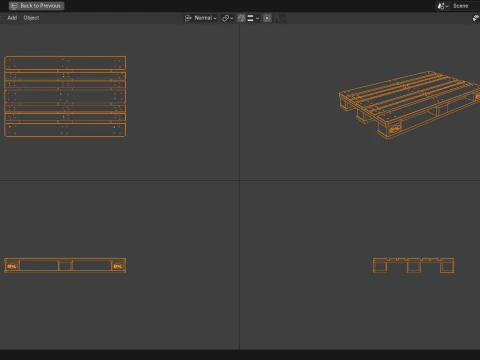Open the scene browse icon dropdown
This screenshot has width=480, height=360.
click(443, 6)
